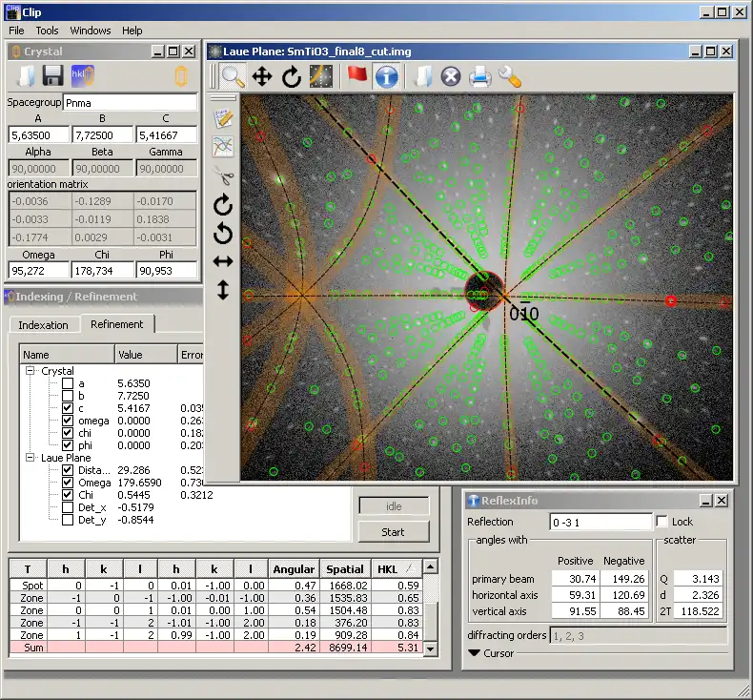Expand the Cursor section in ReflexInfo
The image size is (753, 700).
tap(475, 653)
